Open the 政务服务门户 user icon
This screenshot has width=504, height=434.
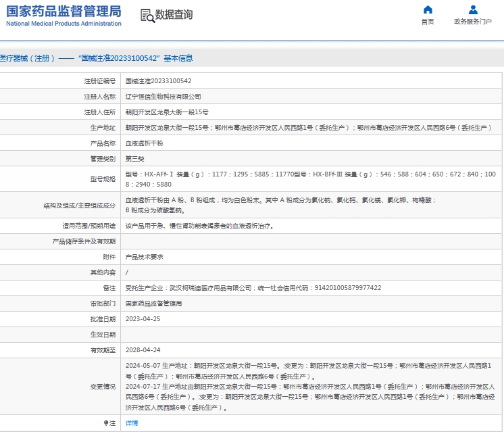[473, 9]
